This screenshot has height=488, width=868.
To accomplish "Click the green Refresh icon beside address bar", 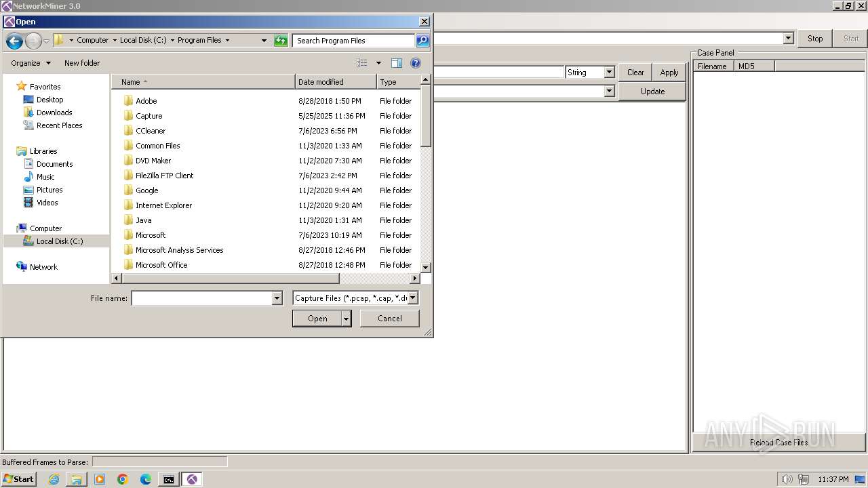I will point(281,41).
